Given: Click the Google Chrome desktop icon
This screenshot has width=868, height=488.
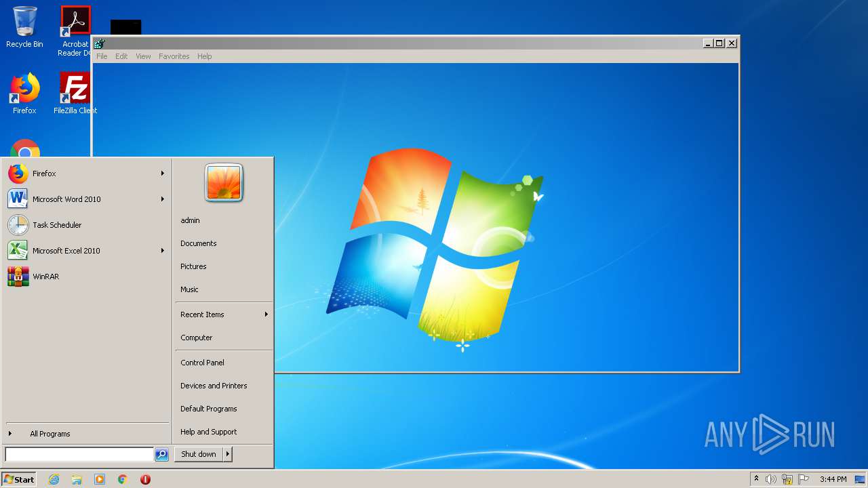Looking at the screenshot, I should point(25,149).
